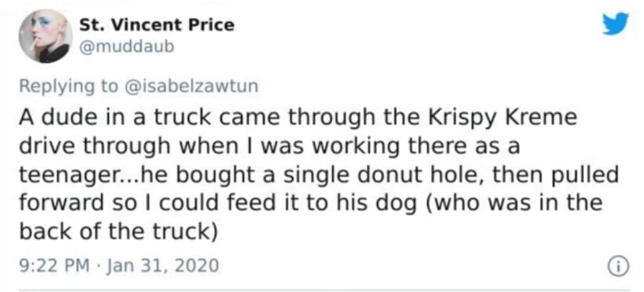Click the 9:22 PM timestamp
Viewport: 644px width, 292px height.
(x=57, y=266)
